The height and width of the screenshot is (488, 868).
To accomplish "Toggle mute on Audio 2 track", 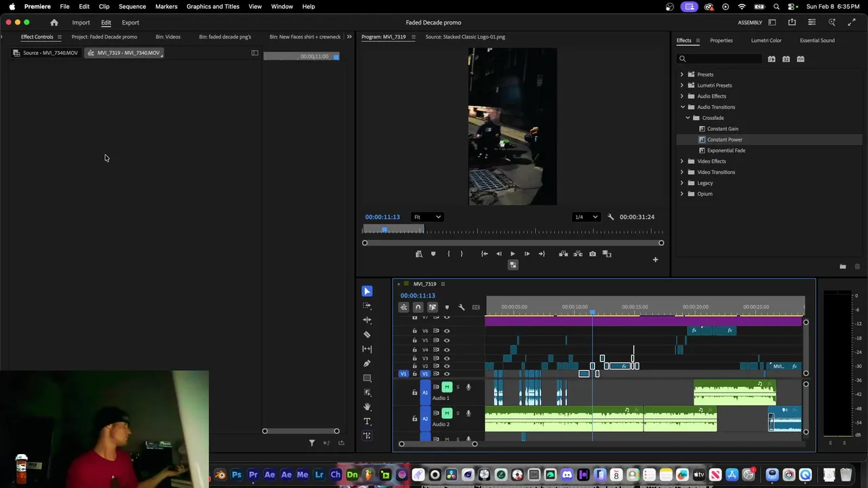I will (447, 413).
